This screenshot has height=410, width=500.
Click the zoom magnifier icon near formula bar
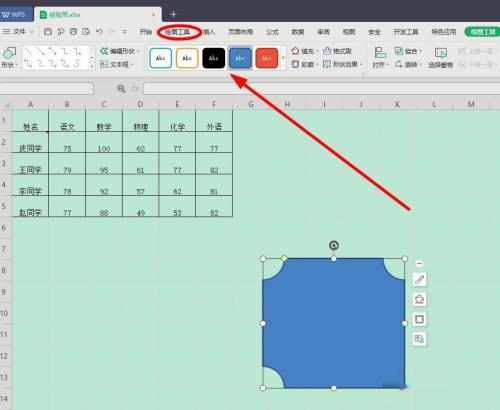(x=121, y=88)
